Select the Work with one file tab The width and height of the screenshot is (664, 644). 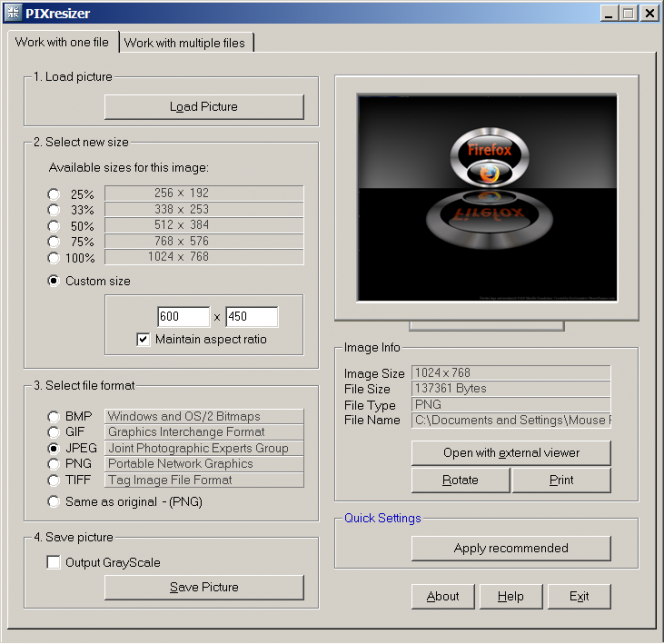(x=62, y=42)
